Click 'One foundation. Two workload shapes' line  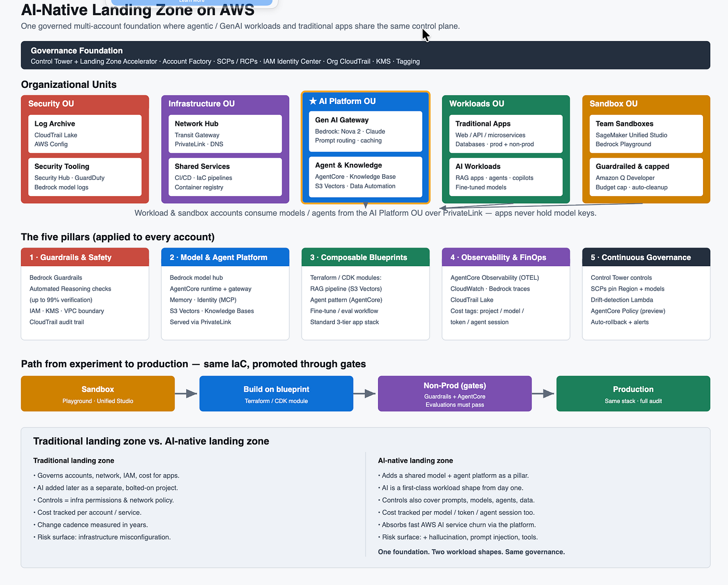click(x=471, y=552)
